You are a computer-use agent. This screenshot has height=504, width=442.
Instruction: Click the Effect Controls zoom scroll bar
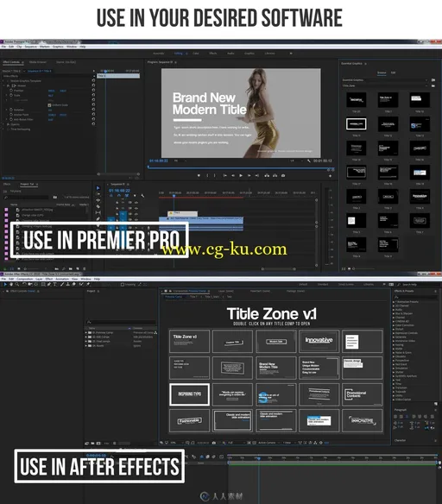[x=118, y=173]
